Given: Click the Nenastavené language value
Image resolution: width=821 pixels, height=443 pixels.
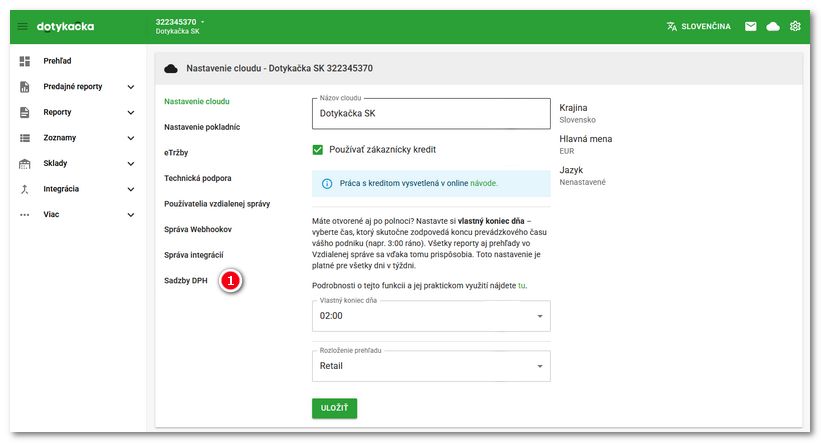Looking at the screenshot, I should 582,182.
